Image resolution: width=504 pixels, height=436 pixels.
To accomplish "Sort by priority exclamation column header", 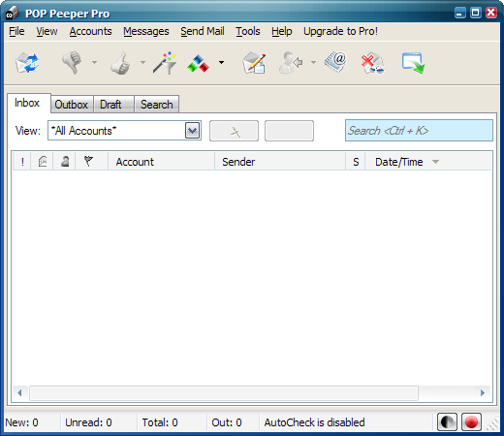I will [22, 162].
